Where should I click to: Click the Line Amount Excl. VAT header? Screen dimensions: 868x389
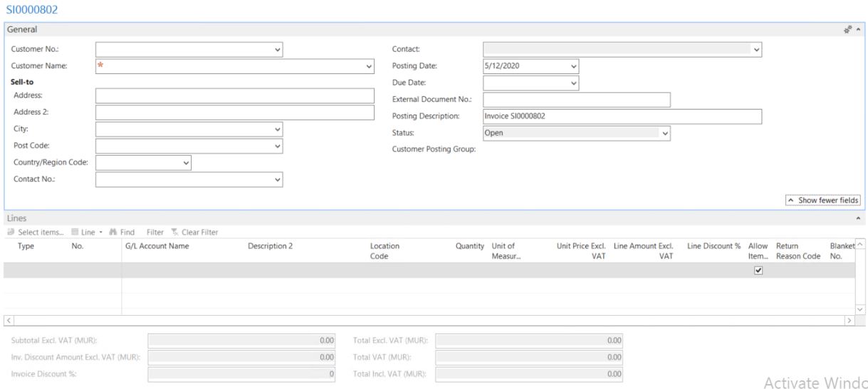coord(643,251)
